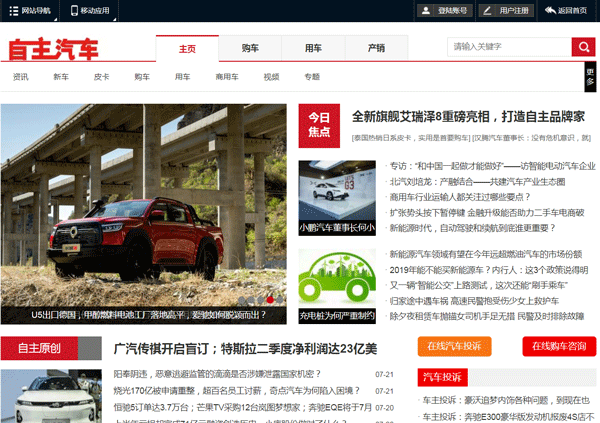Click the 登陆账号 user icon button
This screenshot has height=423, width=600.
coord(444,11)
